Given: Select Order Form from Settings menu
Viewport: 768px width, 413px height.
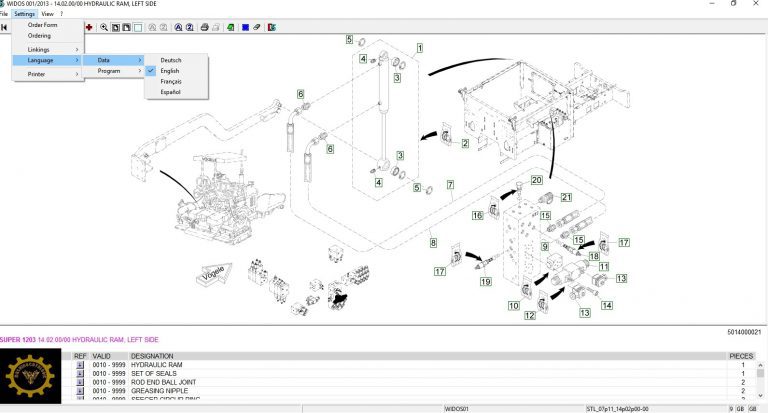Looking at the screenshot, I should pyautogui.click(x=42, y=25).
